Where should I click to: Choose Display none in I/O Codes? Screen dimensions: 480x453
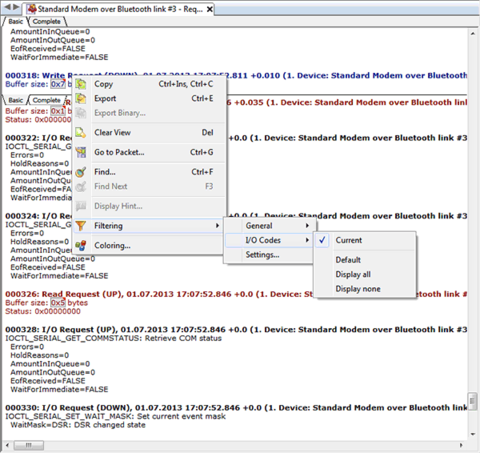pos(358,289)
